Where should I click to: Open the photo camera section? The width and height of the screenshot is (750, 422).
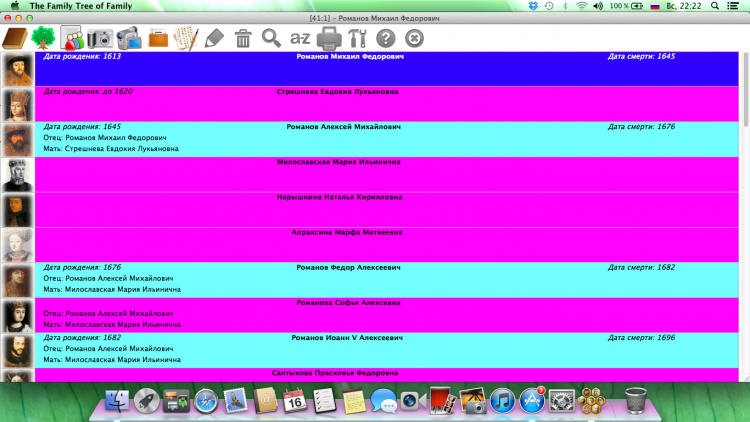pos(100,38)
